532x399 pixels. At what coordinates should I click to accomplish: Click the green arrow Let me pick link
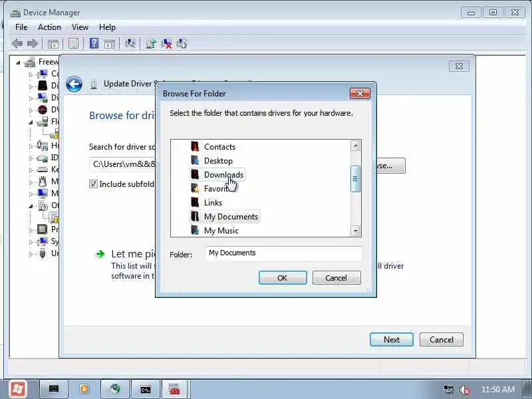click(100, 254)
